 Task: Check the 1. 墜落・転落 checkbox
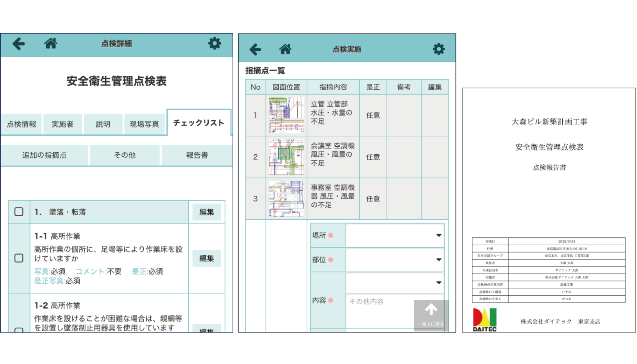tap(19, 212)
